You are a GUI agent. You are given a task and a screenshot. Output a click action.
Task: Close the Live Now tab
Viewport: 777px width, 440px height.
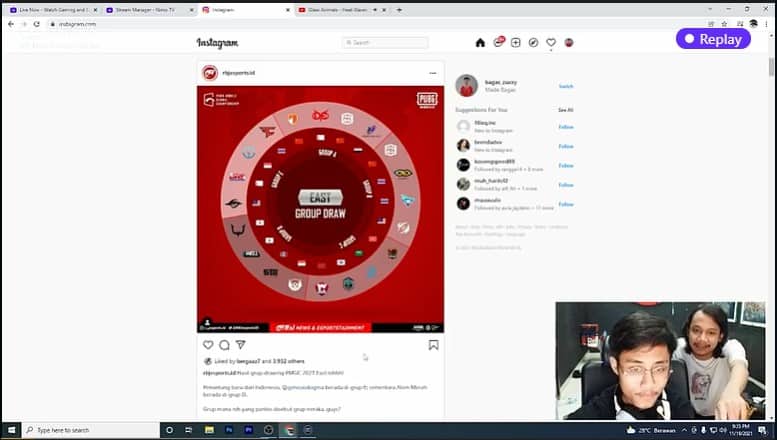96,10
